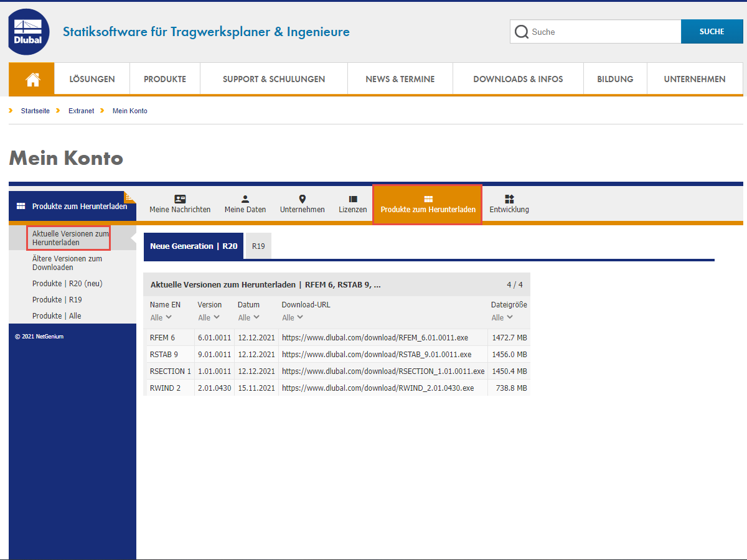
Task: Switch to the R19 tab
Action: coord(258,246)
